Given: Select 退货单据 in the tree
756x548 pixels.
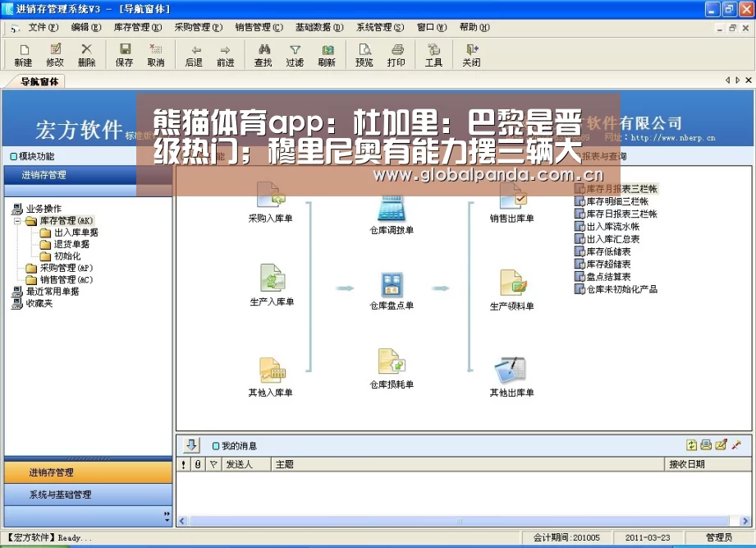Looking at the screenshot, I should tap(71, 244).
